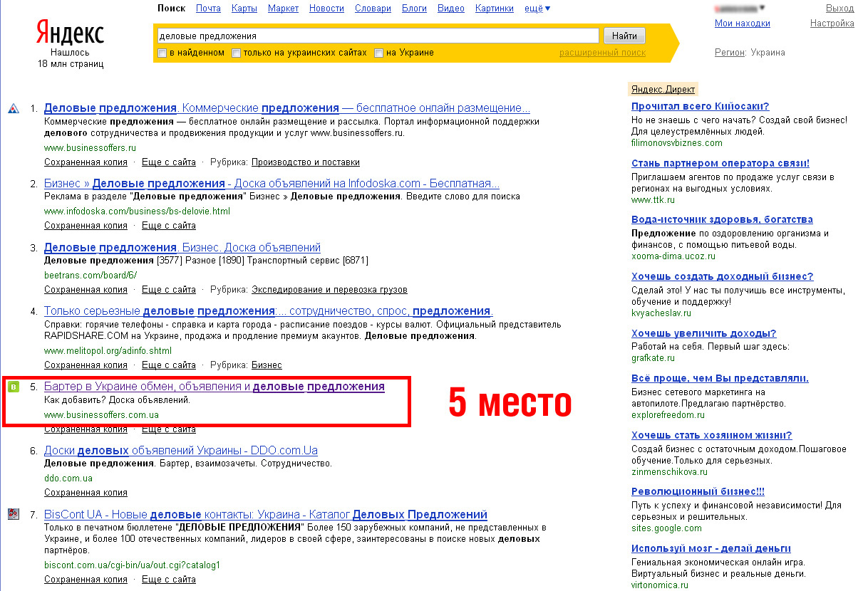Image resolution: width=868 pixels, height=591 pixels.
Task: Open ad 'Стань партнером оператора связи!'
Action: coord(720,163)
